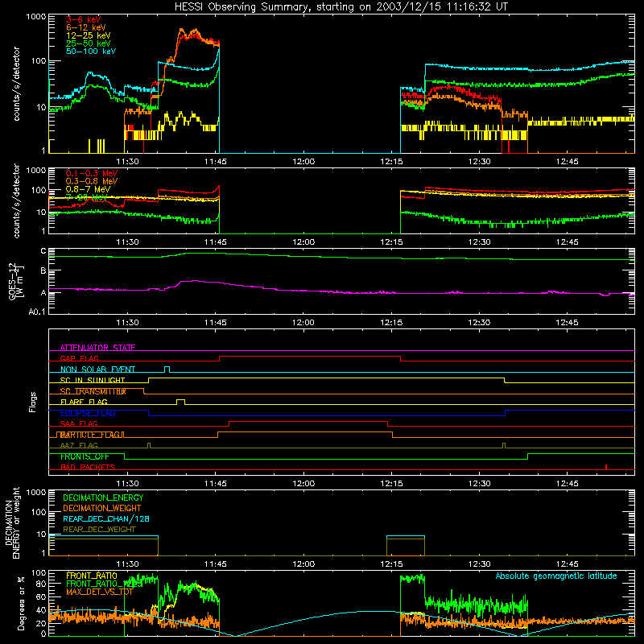644x644 pixels.
Task: Click 11:45 tick under the MeV count-rate plot
Action: click(x=215, y=242)
